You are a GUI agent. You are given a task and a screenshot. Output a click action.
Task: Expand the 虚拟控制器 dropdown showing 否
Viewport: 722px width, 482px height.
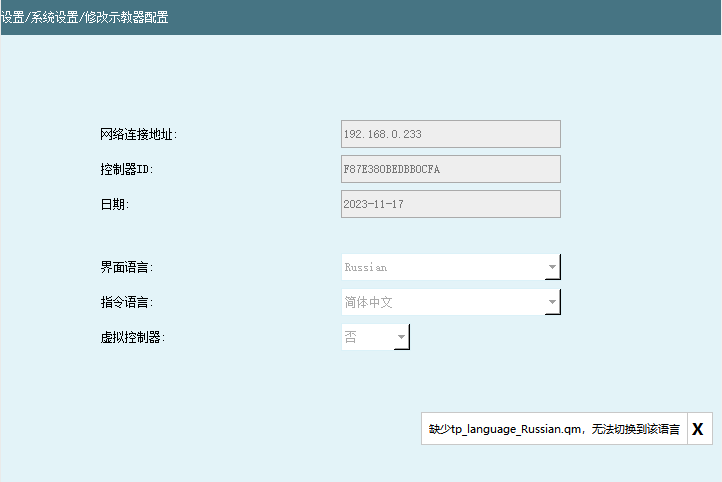(367, 337)
